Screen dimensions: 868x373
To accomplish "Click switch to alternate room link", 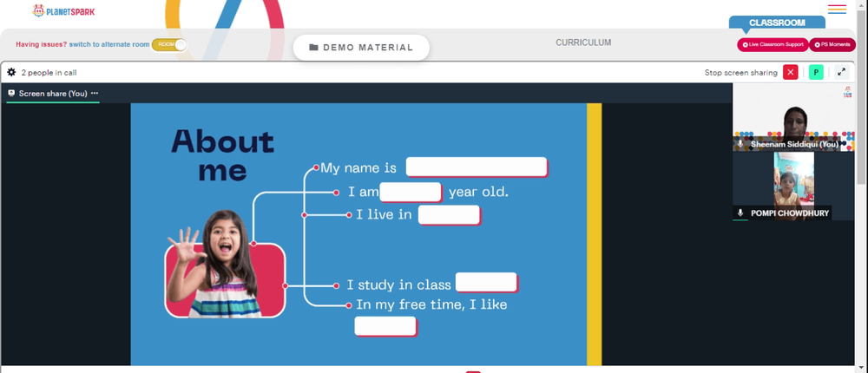I will 109,44.
